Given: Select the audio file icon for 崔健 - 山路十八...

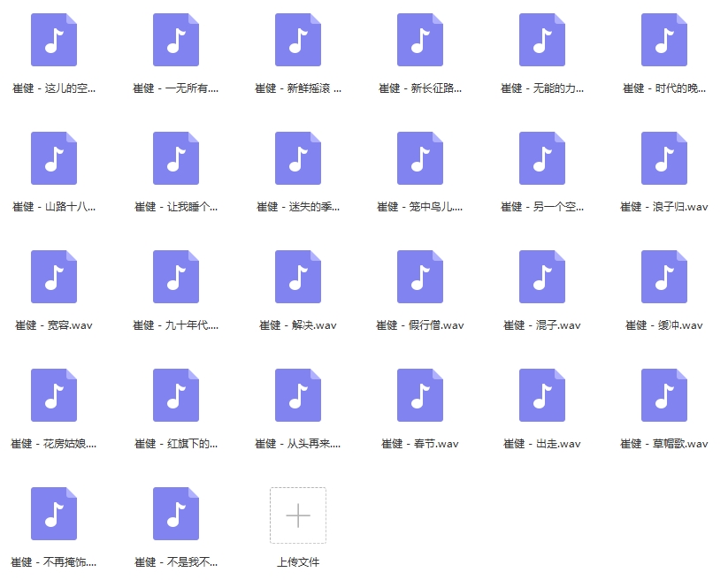Looking at the screenshot, I should 54,158.
